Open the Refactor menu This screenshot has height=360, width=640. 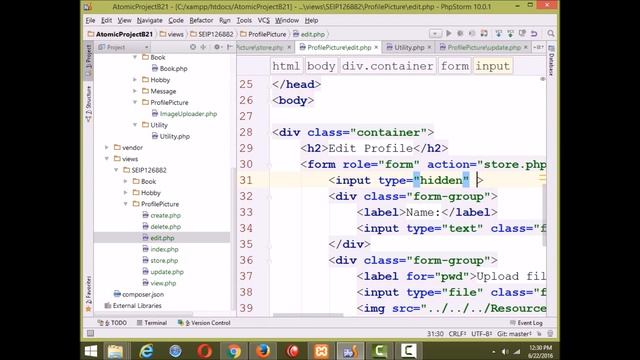201,20
